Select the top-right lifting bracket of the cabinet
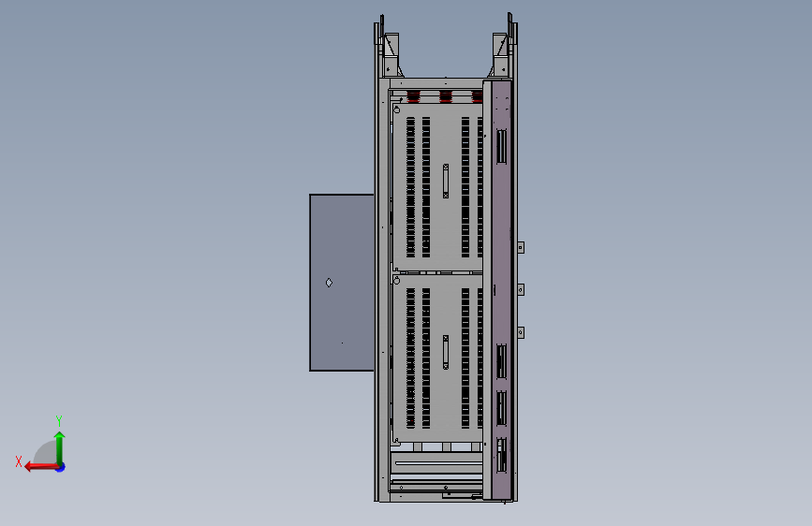Image resolution: width=812 pixels, height=526 pixels. [500, 54]
